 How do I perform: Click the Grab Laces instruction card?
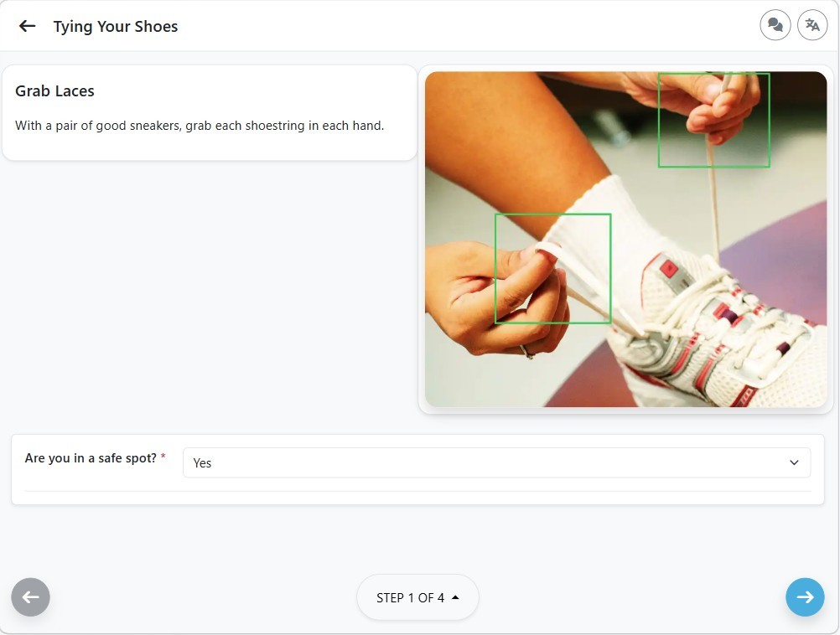click(x=210, y=112)
